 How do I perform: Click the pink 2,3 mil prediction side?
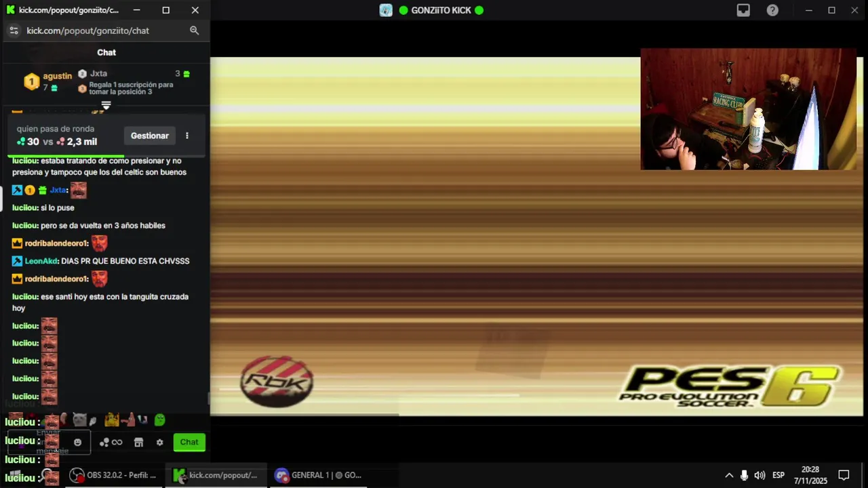(x=77, y=142)
